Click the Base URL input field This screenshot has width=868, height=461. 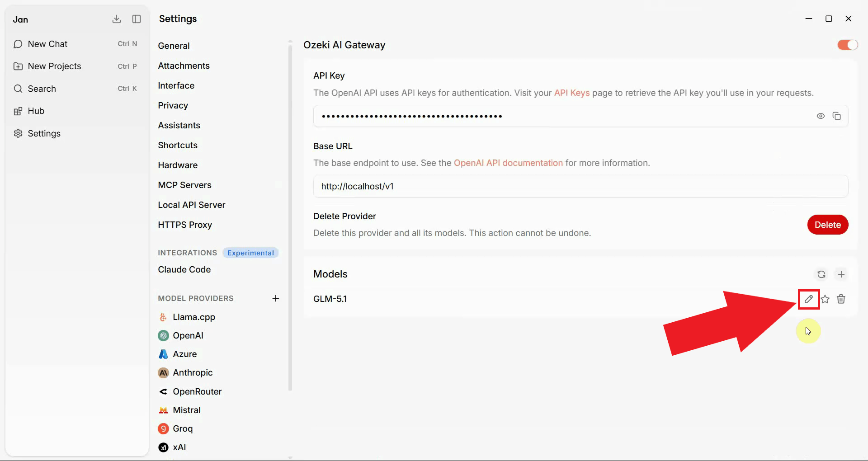(x=580, y=186)
